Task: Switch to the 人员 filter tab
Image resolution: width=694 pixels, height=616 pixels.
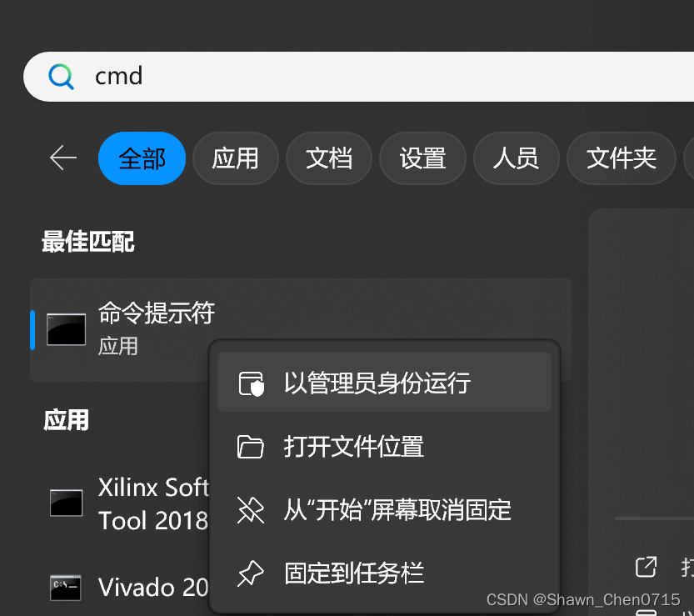Action: (x=516, y=158)
